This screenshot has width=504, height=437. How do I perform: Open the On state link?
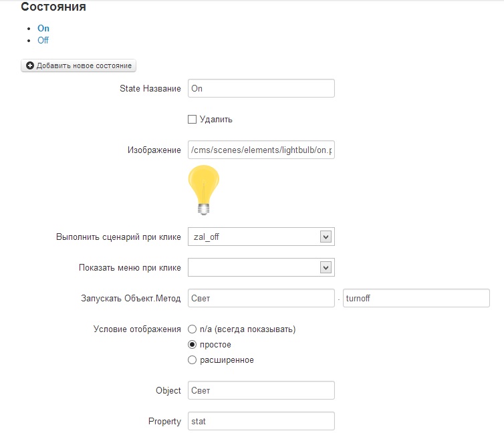click(43, 29)
